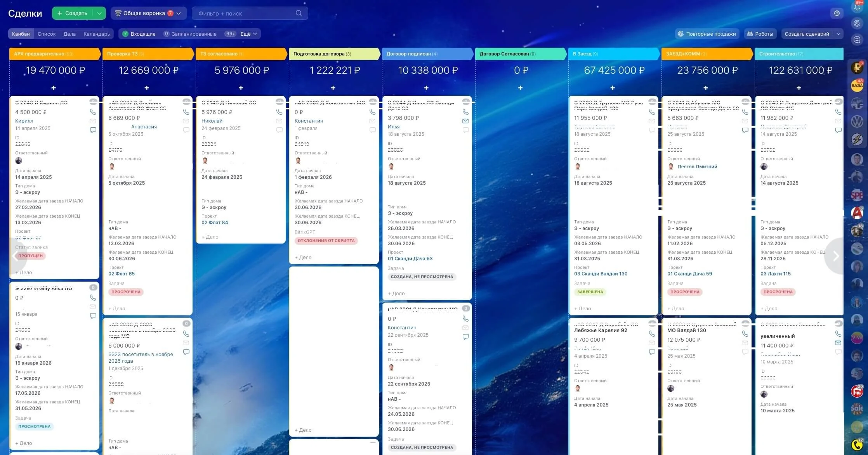The height and width of the screenshot is (455, 868).
Task: Filter by Входящие counter
Action: (x=139, y=34)
